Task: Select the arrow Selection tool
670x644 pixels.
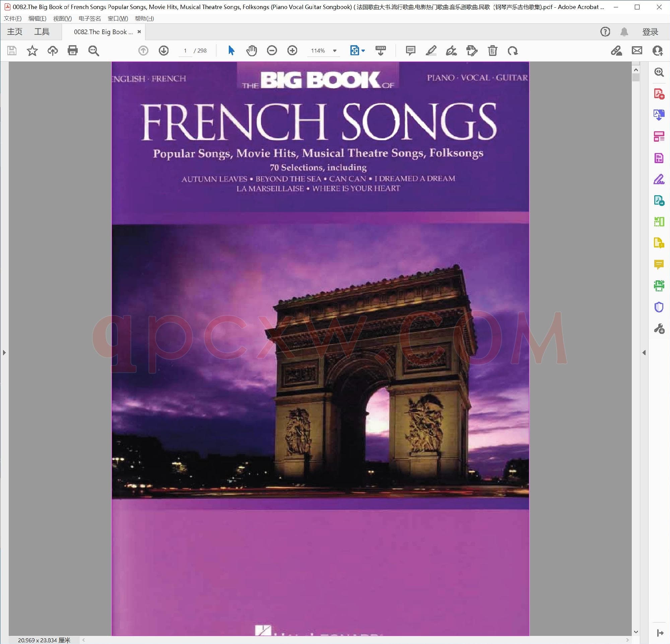Action: (231, 51)
